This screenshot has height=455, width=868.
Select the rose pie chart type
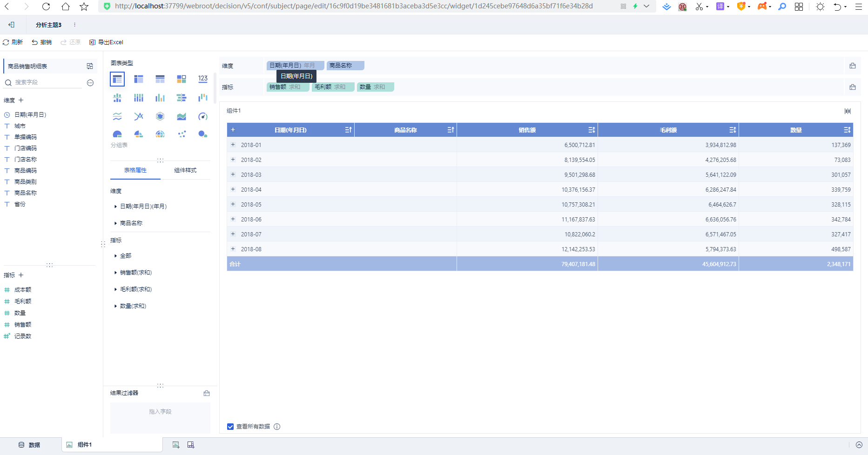tap(139, 134)
